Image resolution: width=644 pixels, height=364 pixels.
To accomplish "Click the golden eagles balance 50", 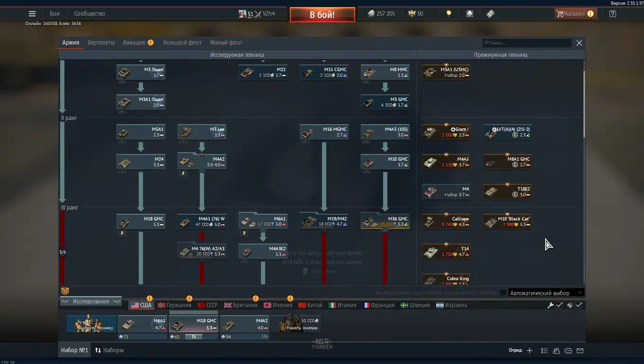I will pos(416,14).
